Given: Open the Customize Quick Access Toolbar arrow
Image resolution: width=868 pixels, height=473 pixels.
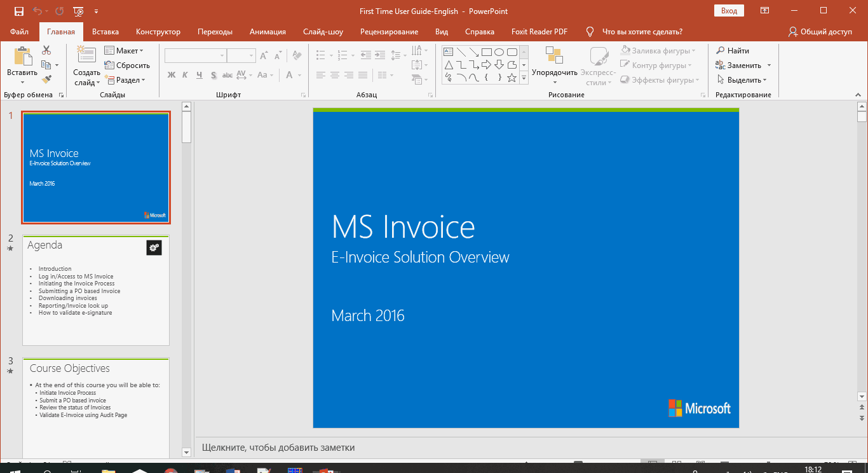Looking at the screenshot, I should pyautogui.click(x=96, y=11).
